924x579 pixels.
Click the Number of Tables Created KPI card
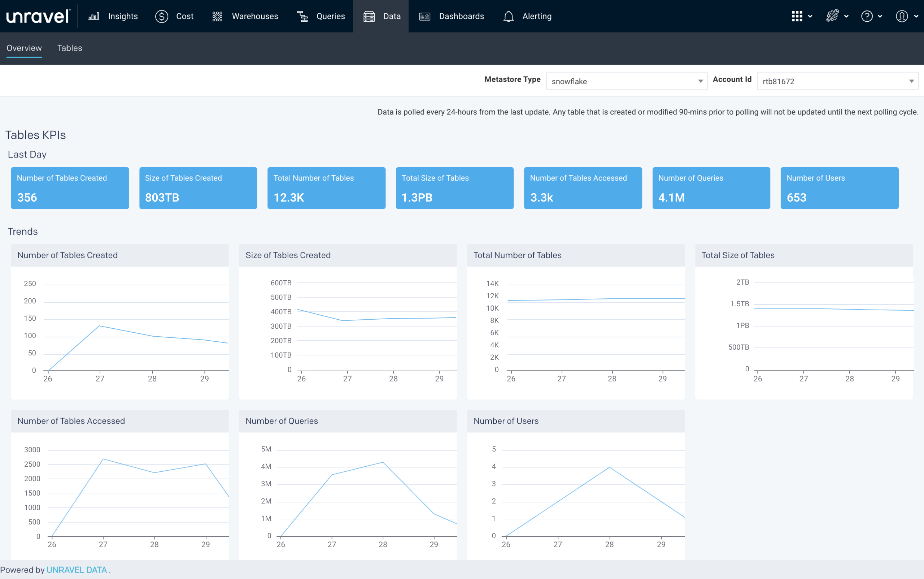click(70, 188)
